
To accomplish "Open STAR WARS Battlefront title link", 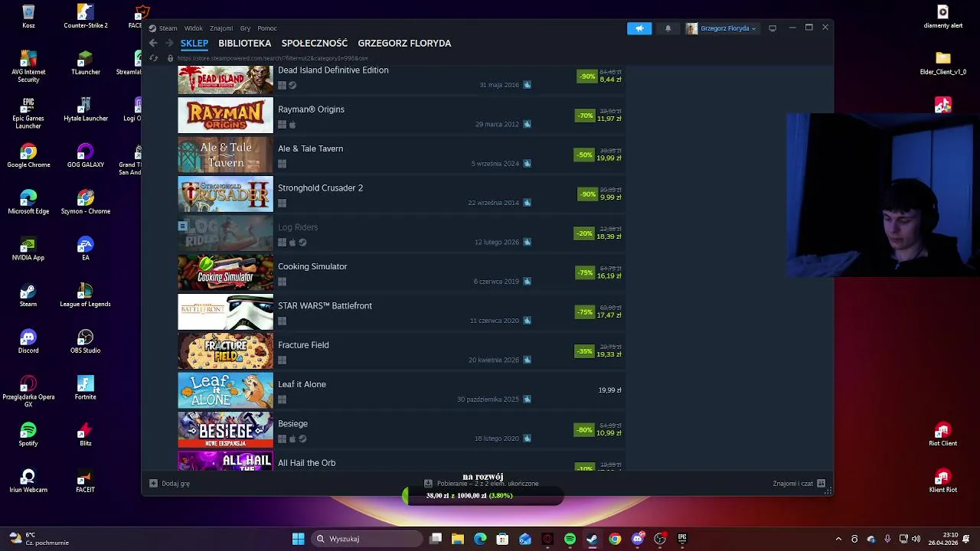I will point(325,306).
